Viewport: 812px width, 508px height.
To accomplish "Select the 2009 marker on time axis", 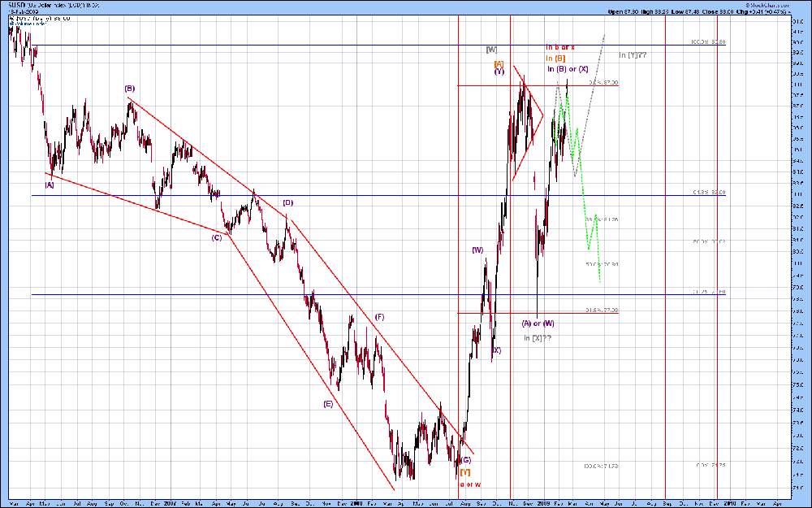I will click(543, 503).
